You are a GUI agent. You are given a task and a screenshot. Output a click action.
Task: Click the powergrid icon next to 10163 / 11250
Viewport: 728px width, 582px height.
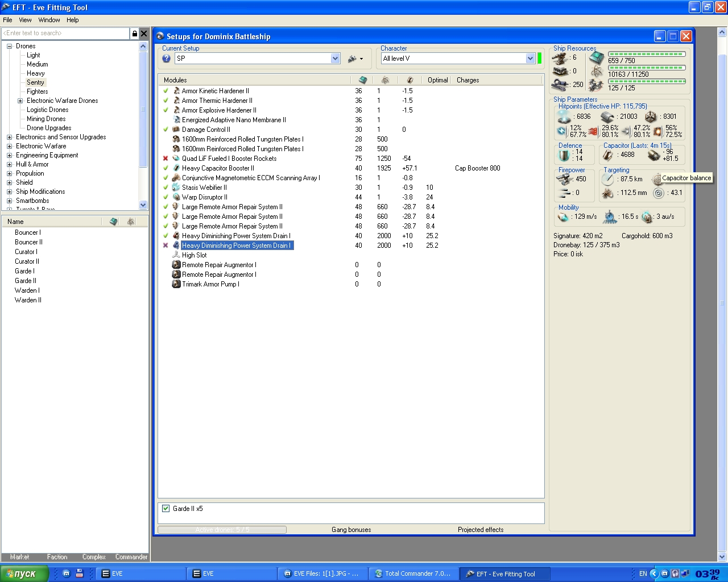coord(597,72)
